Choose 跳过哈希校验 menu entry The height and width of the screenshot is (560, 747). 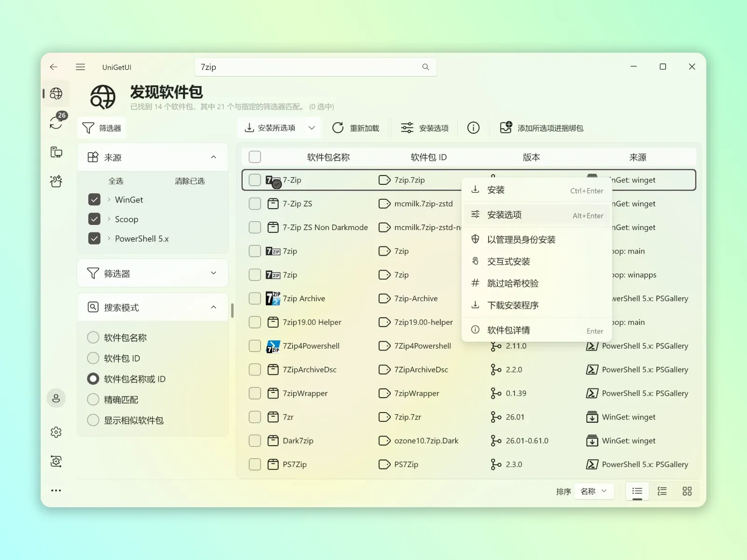point(537,283)
